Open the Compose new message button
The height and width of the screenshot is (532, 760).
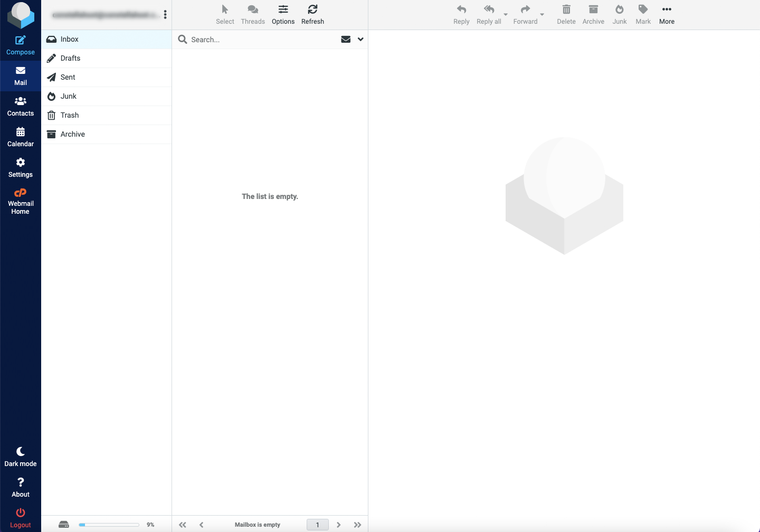pyautogui.click(x=21, y=45)
